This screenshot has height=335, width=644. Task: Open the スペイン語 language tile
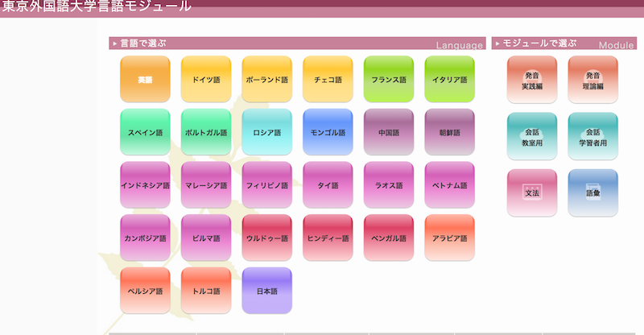tap(145, 132)
